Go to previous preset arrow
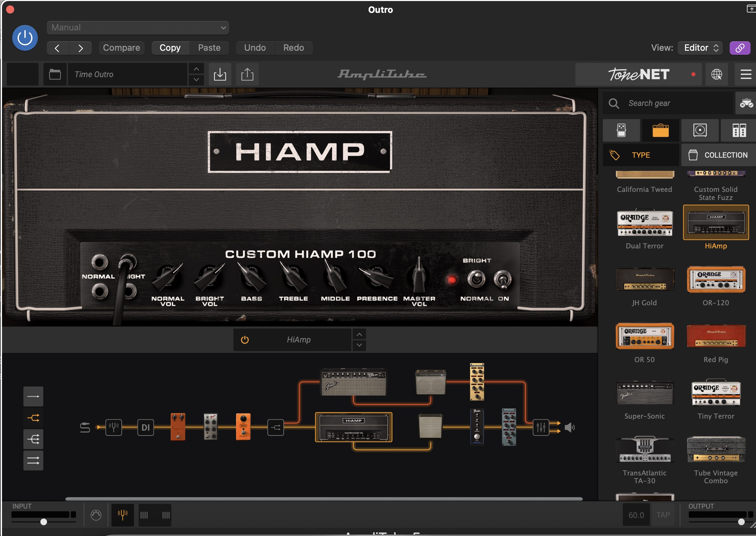 pyautogui.click(x=57, y=48)
